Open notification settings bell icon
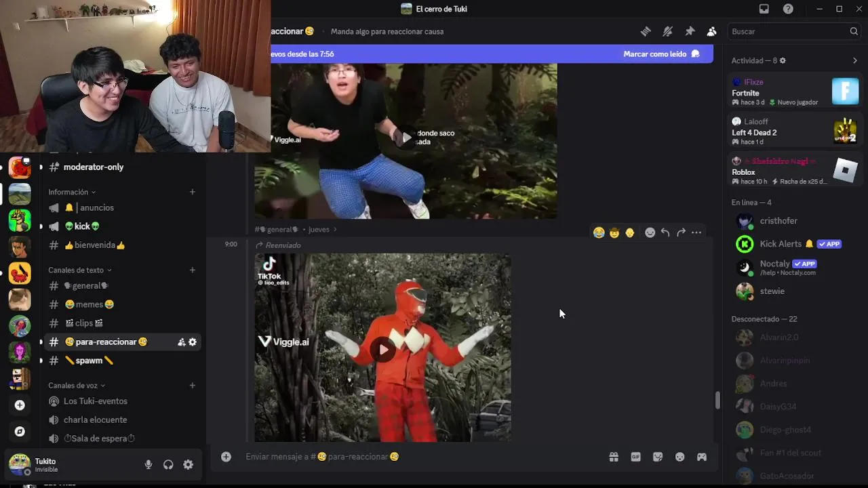This screenshot has width=868, height=488. pos(667,31)
